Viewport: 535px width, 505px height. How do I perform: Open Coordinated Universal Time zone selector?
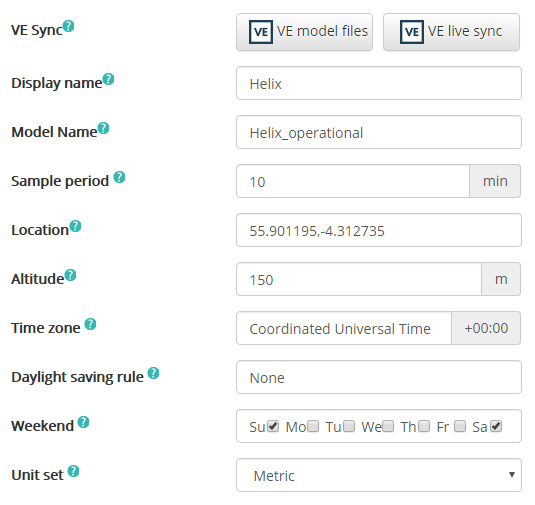[344, 328]
